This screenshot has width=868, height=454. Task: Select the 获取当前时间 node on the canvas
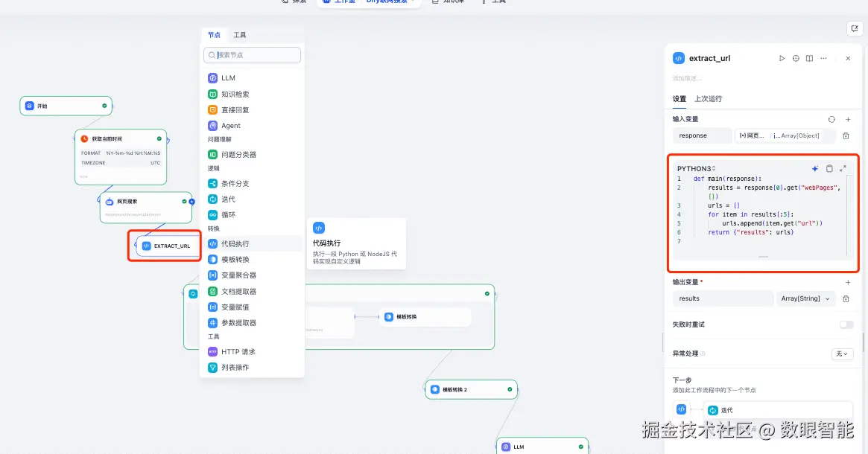click(121, 157)
